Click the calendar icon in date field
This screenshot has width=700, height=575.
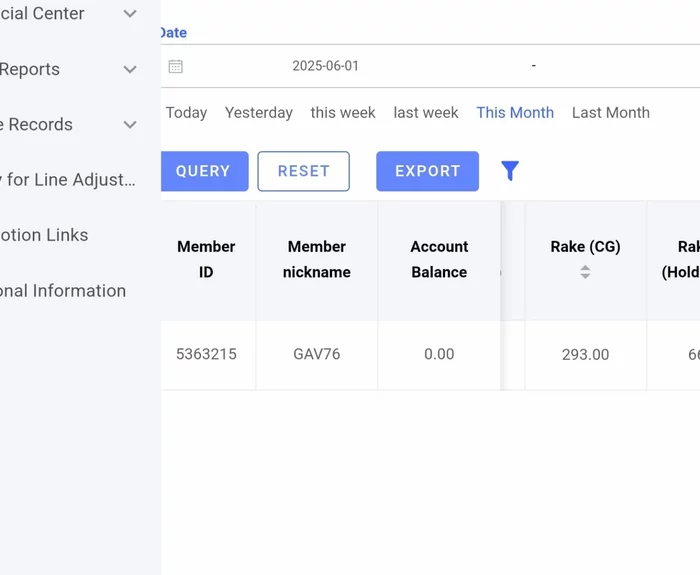[176, 66]
